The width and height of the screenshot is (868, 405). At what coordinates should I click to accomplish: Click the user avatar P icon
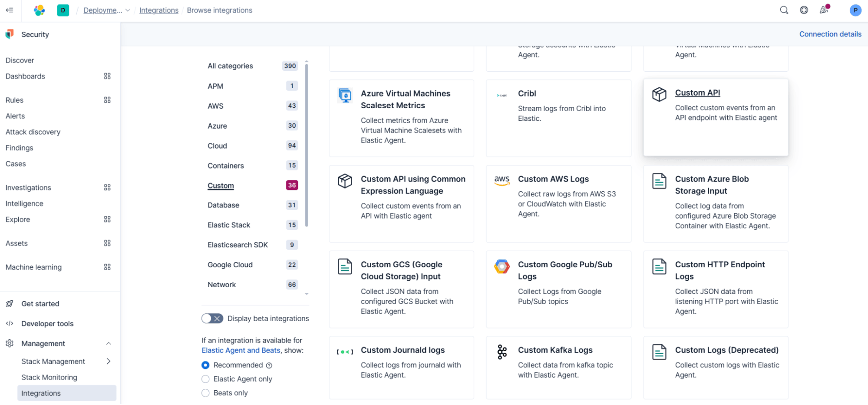[855, 10]
